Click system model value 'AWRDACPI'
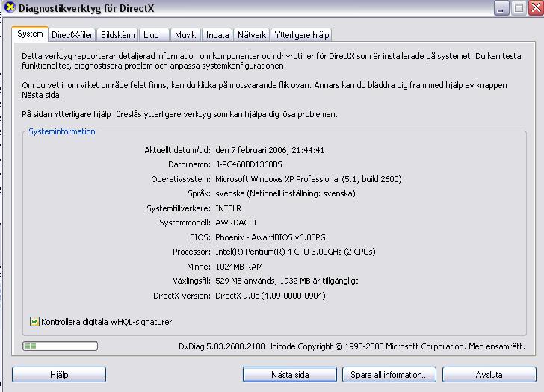 pos(236,223)
